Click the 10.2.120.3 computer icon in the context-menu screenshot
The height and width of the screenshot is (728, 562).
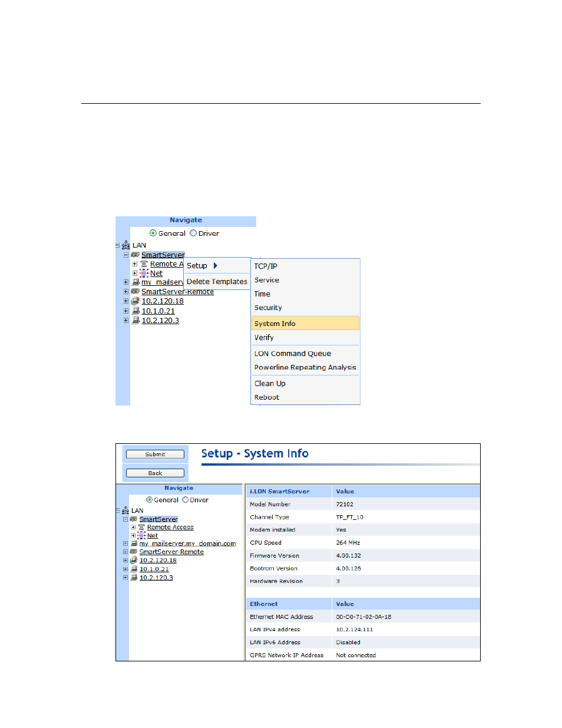[135, 321]
